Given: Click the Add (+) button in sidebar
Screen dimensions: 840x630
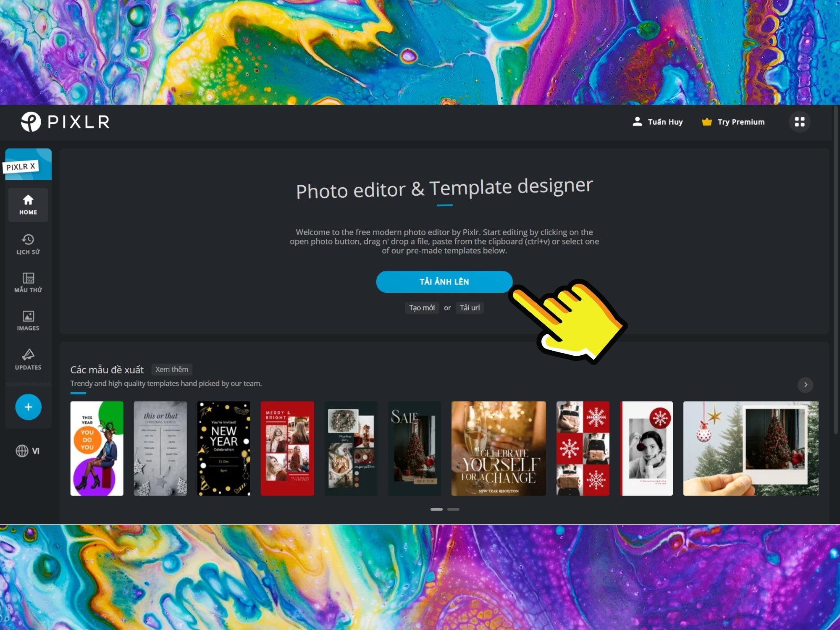Looking at the screenshot, I should coord(28,407).
